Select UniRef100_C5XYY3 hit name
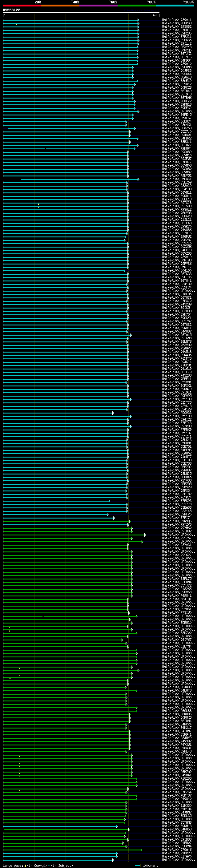 coord(177,47)
